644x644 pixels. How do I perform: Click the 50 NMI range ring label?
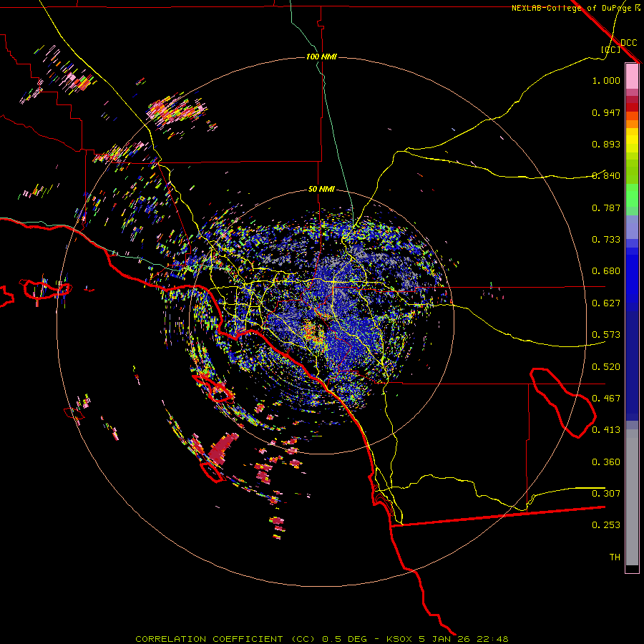321,190
